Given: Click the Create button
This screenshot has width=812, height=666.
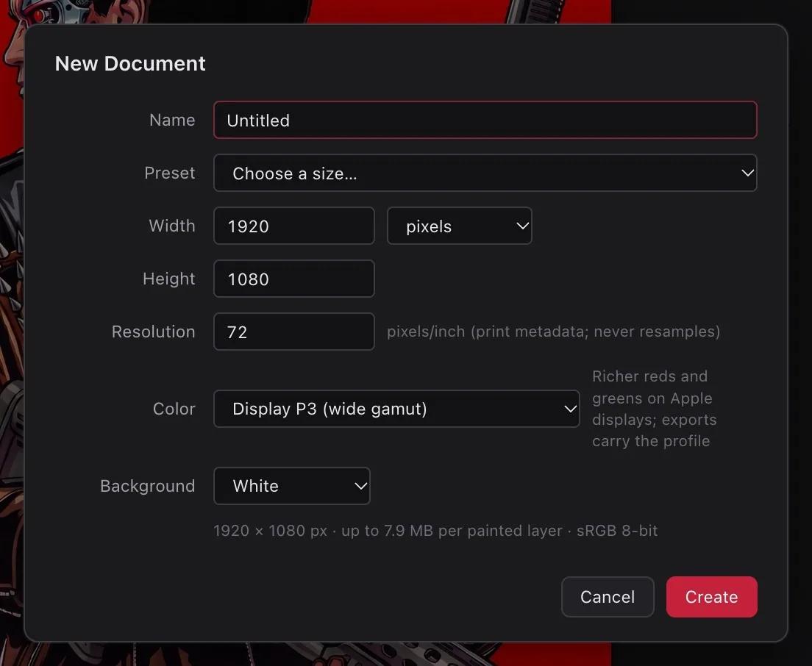Looking at the screenshot, I should point(711,597).
